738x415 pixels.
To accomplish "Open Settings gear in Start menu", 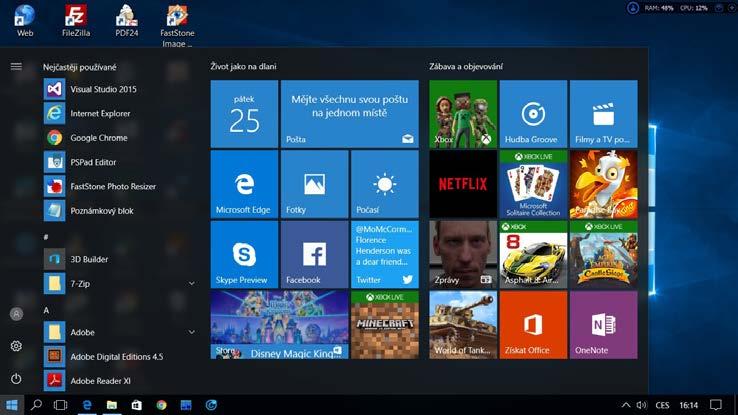I will [16, 346].
